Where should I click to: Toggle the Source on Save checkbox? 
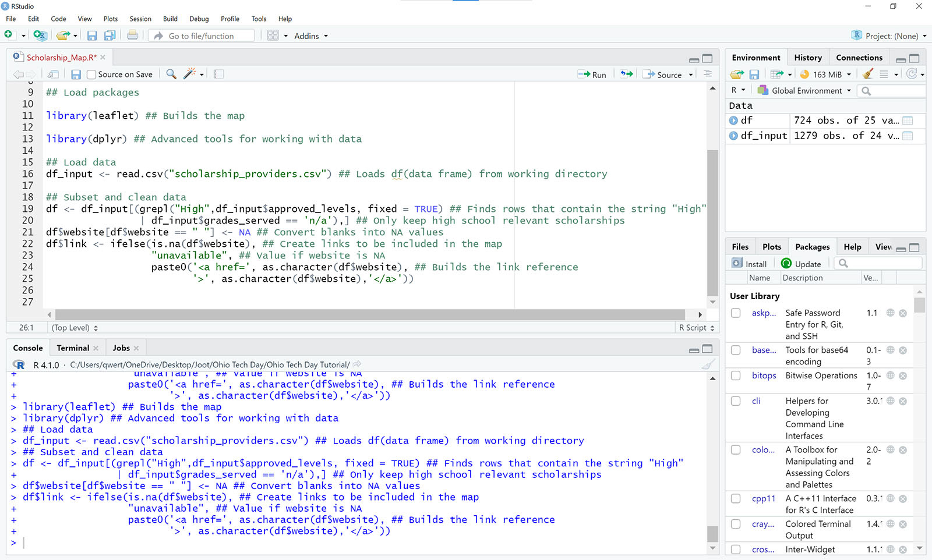click(x=91, y=75)
